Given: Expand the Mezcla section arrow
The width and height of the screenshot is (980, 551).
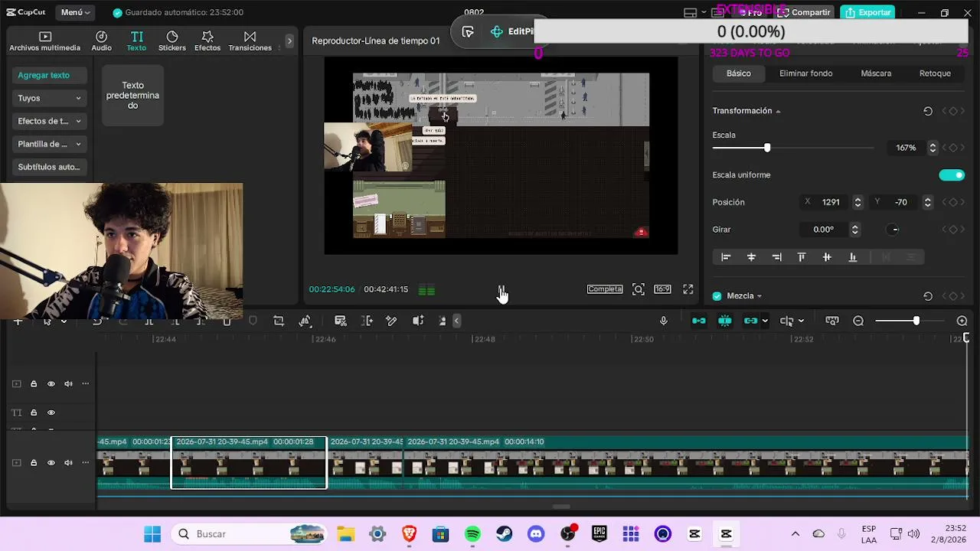Looking at the screenshot, I should tap(759, 296).
